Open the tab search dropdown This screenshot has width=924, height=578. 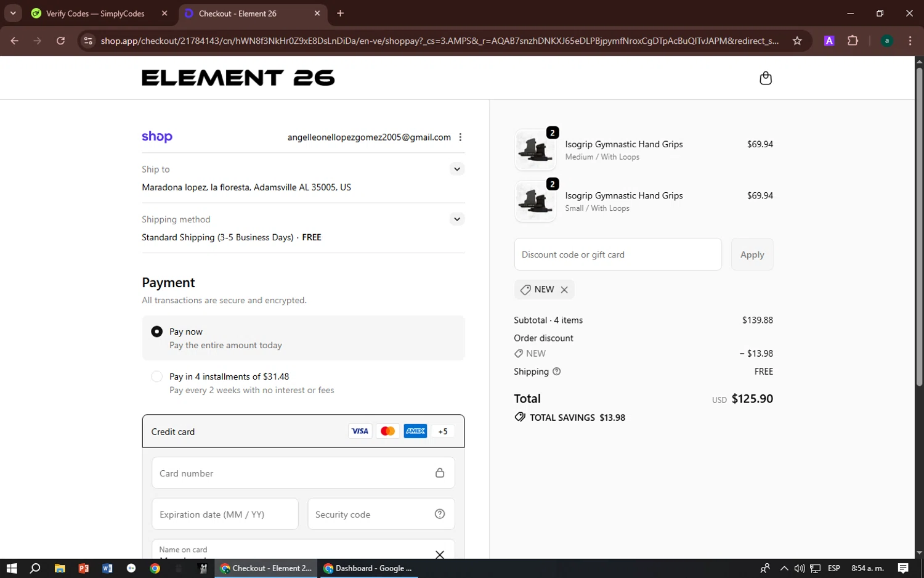[x=13, y=14]
